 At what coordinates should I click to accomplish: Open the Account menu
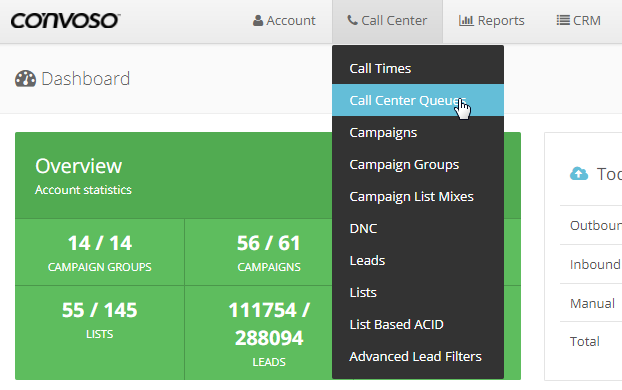point(284,21)
